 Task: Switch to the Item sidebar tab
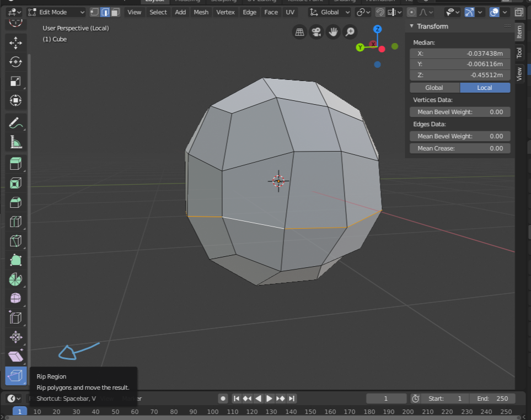click(519, 32)
